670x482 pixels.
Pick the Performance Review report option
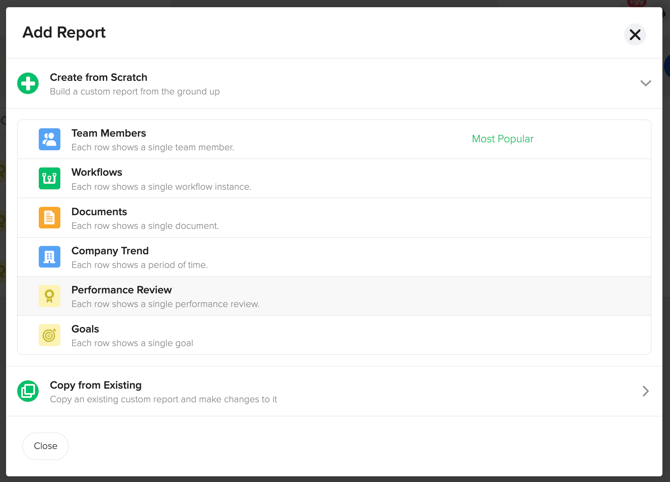pyautogui.click(x=121, y=290)
